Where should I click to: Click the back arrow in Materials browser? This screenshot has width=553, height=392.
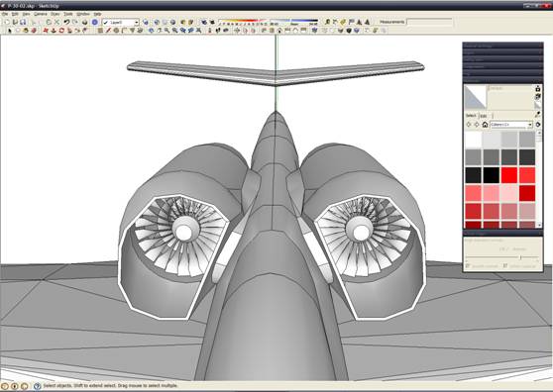coord(469,125)
